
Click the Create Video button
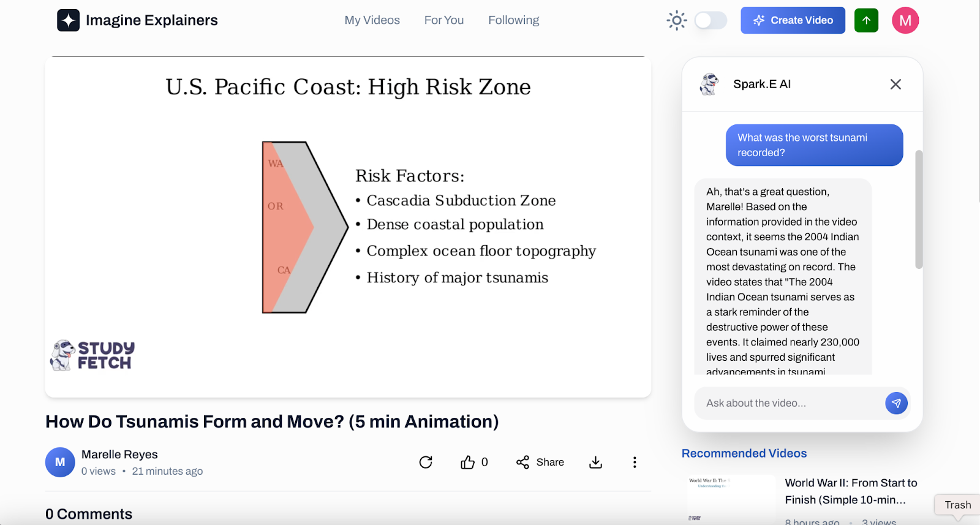(x=793, y=20)
